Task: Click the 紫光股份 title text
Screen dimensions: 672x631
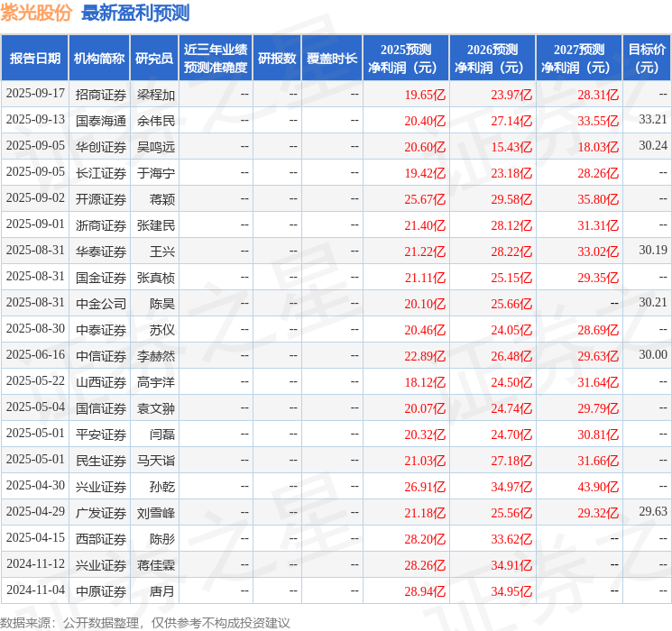Action: 36,13
